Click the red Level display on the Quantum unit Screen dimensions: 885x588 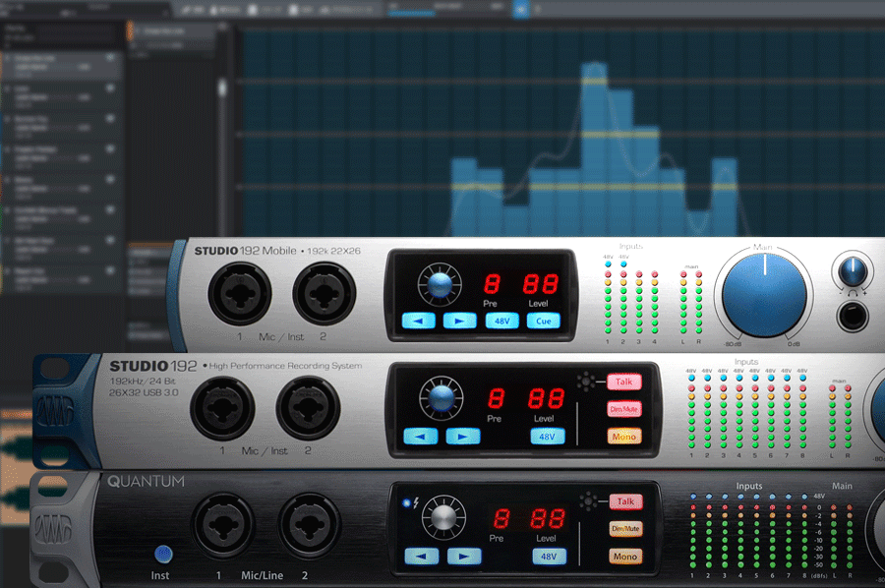coord(547,518)
